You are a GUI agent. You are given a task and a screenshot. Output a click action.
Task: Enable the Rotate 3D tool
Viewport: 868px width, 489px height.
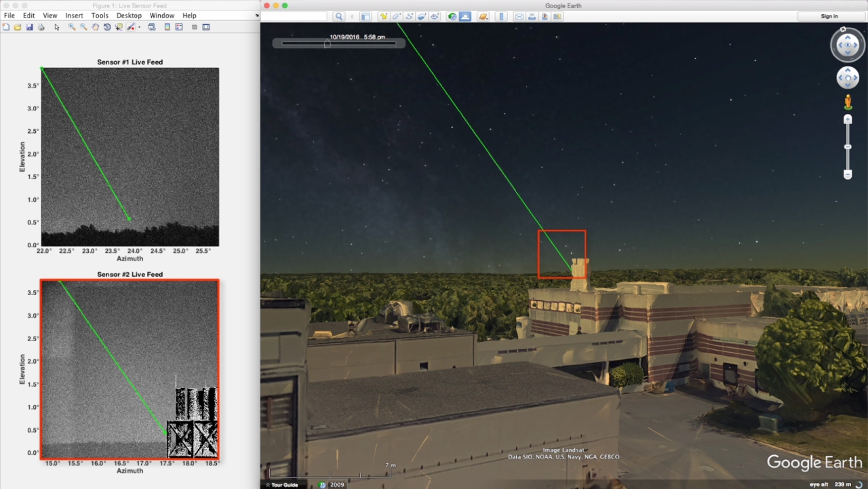coord(107,27)
